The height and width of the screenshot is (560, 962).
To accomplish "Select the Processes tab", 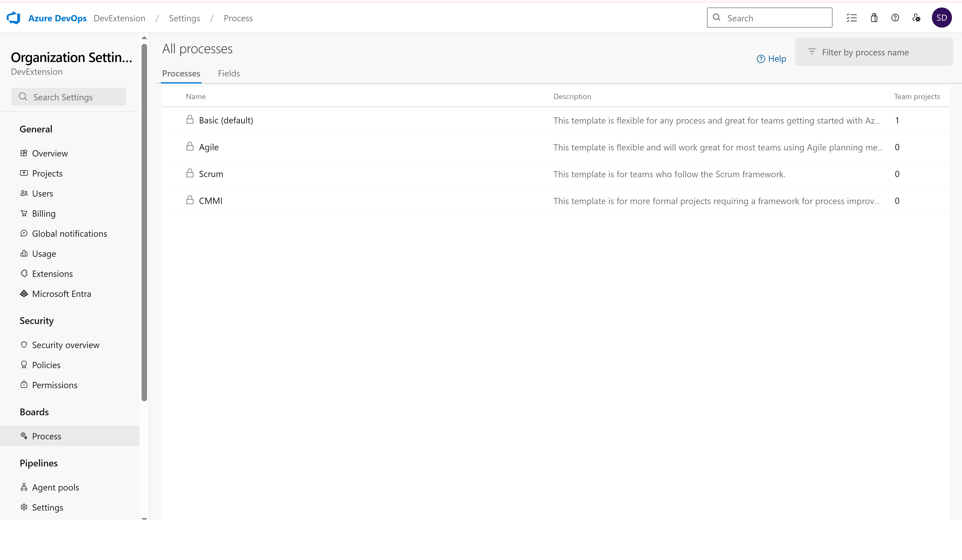I will point(181,73).
